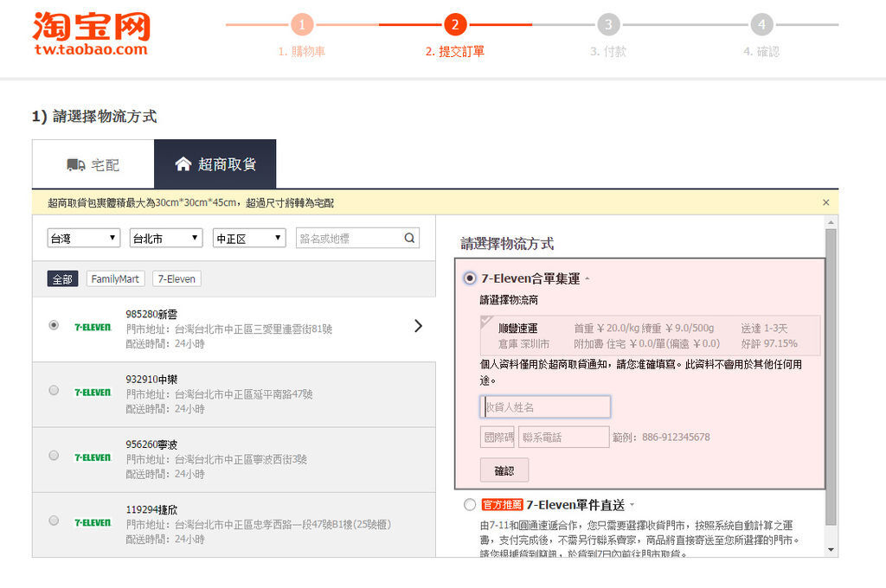Select 7-Eleven合單集運 radio option

point(470,278)
